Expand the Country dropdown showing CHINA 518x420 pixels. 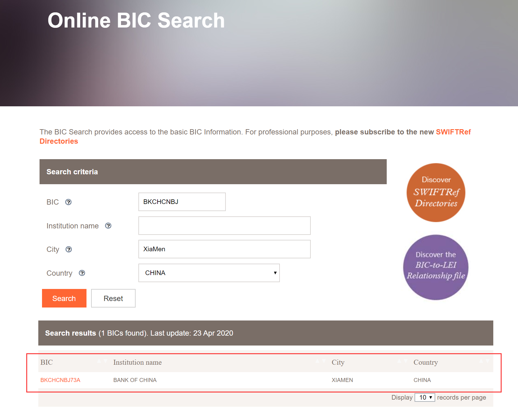[209, 273]
